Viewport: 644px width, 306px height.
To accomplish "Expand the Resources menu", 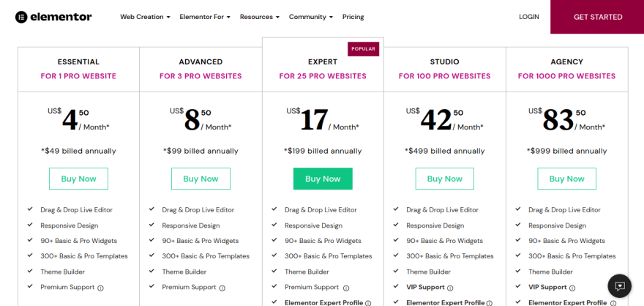I will coord(260,17).
